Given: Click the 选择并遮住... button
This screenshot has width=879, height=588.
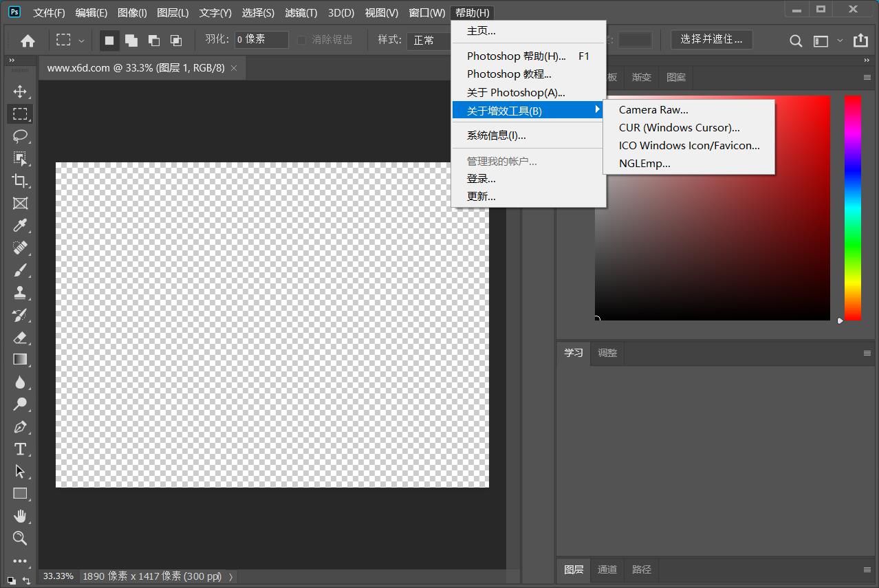Looking at the screenshot, I should pos(711,39).
